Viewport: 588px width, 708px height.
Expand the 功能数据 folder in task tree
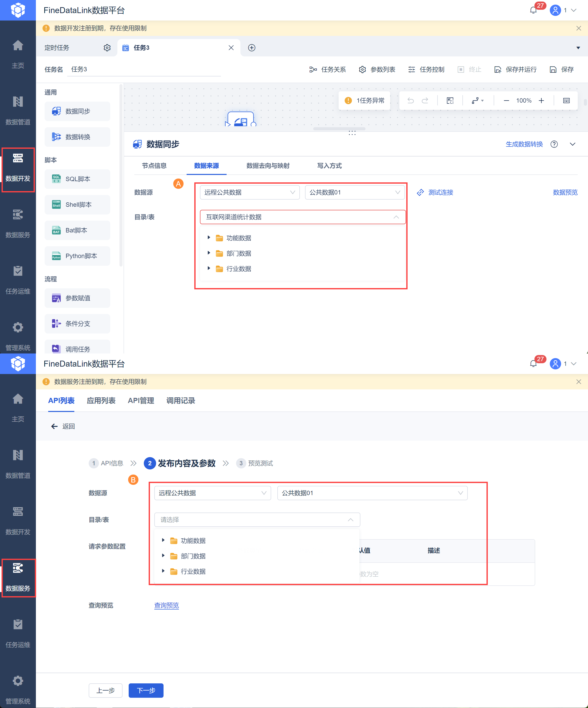point(209,238)
